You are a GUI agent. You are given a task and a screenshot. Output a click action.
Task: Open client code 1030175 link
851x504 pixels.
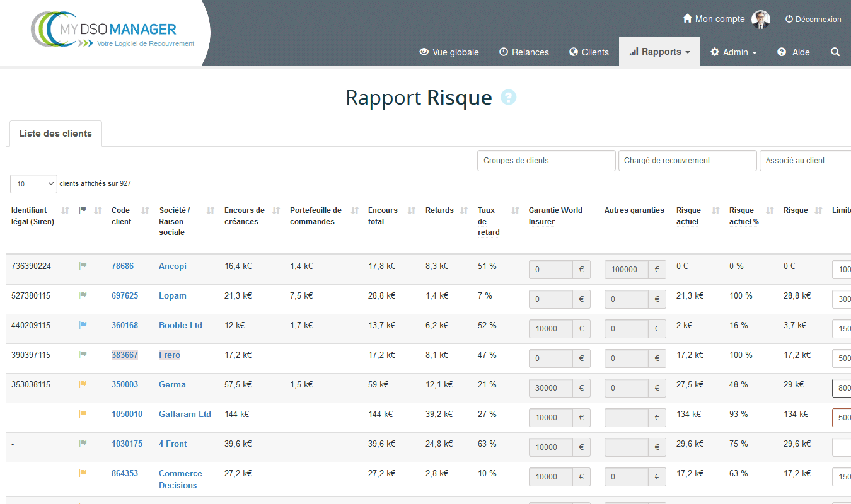(x=127, y=444)
